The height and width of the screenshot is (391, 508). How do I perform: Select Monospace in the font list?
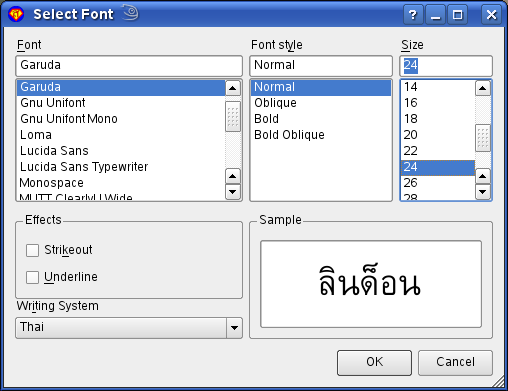(x=121, y=183)
